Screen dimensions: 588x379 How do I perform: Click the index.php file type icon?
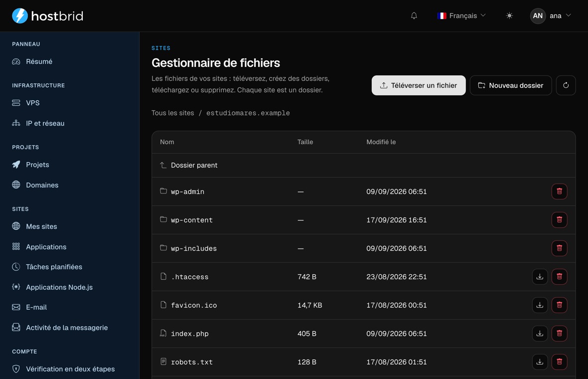tap(163, 333)
